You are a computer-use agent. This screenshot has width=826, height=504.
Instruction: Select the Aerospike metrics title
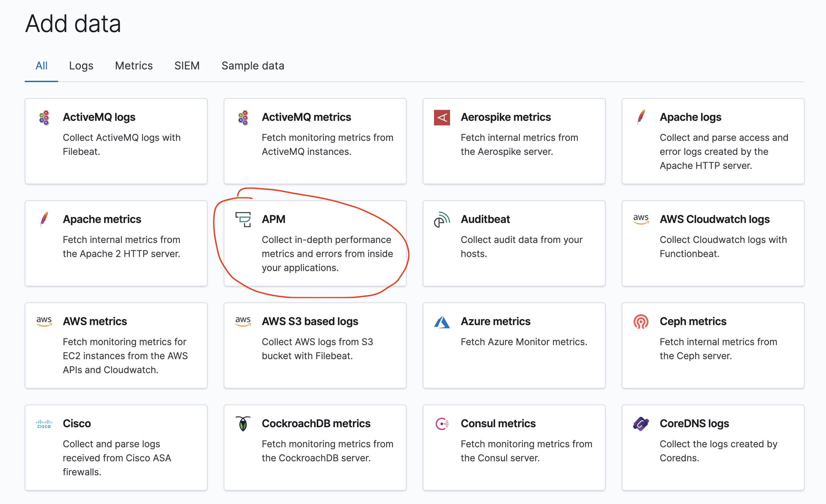(x=505, y=117)
